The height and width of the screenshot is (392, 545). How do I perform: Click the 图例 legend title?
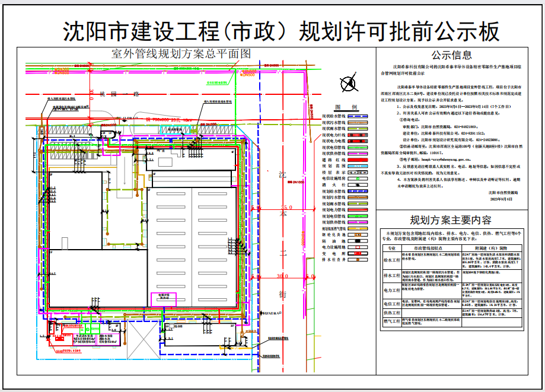tap(346, 107)
